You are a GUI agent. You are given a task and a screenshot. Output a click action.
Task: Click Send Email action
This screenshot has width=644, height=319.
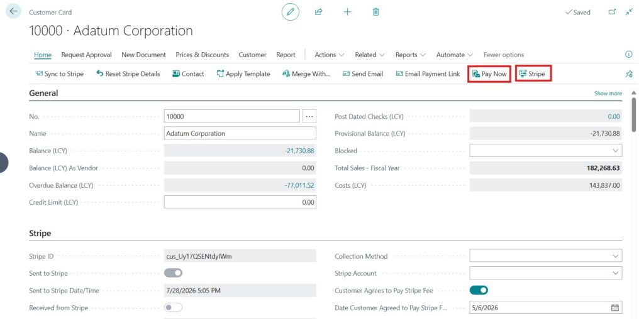(363, 74)
